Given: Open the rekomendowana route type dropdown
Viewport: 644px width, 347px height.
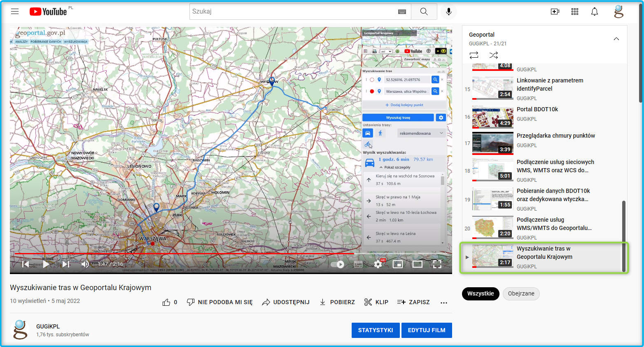Looking at the screenshot, I should point(421,133).
